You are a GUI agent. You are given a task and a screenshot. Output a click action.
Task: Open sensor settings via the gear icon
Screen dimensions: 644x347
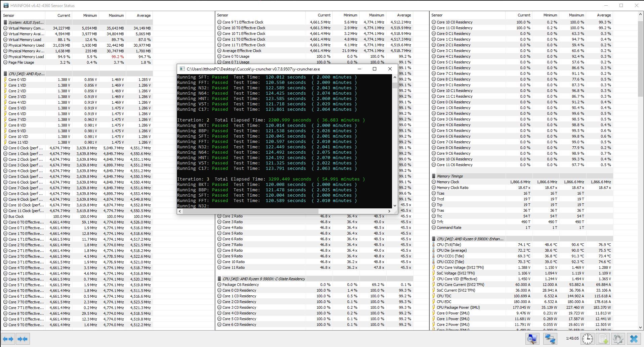pos(618,339)
